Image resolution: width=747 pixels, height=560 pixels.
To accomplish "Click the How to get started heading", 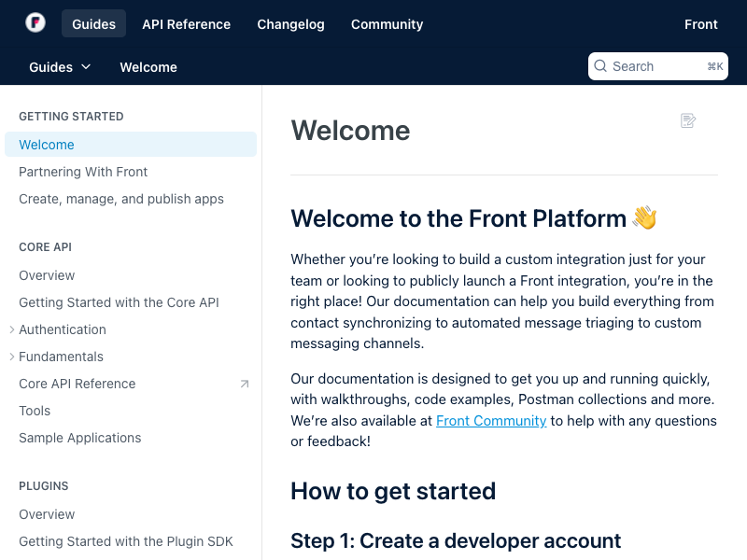I will click(393, 491).
